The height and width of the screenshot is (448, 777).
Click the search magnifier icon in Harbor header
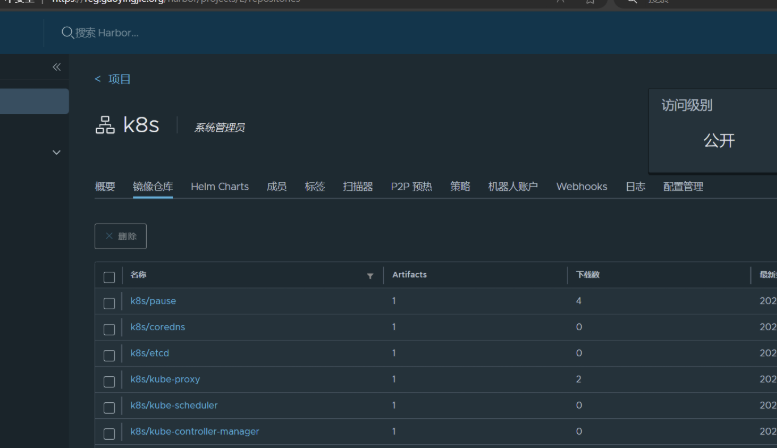click(x=67, y=33)
